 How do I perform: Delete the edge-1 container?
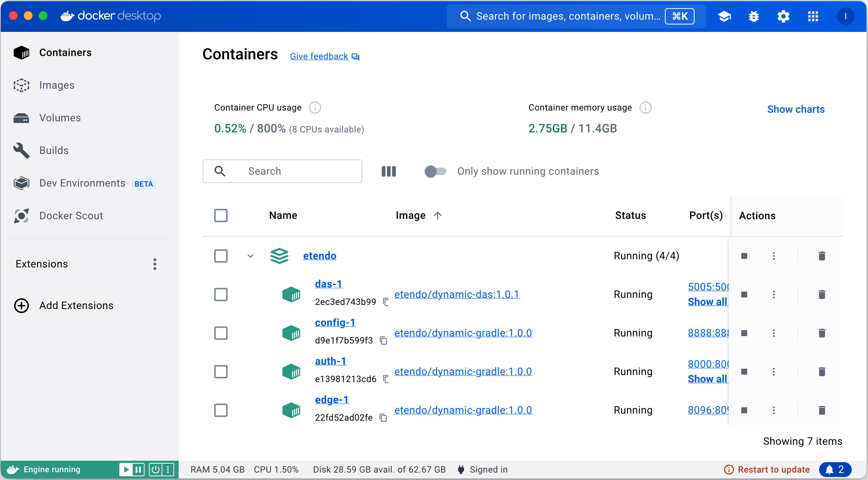(x=822, y=410)
